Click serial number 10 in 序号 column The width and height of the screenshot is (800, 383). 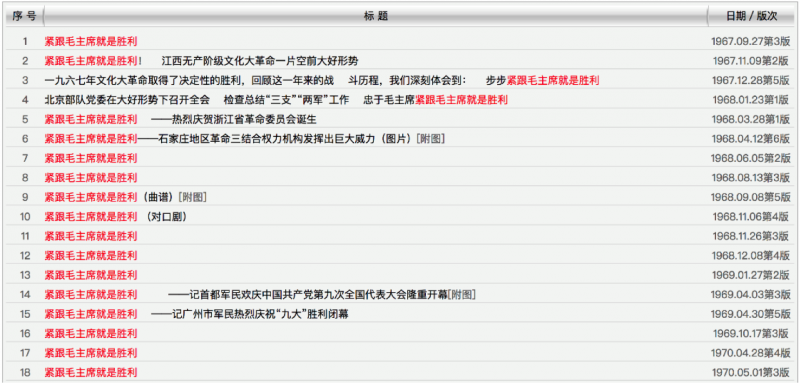(25, 217)
